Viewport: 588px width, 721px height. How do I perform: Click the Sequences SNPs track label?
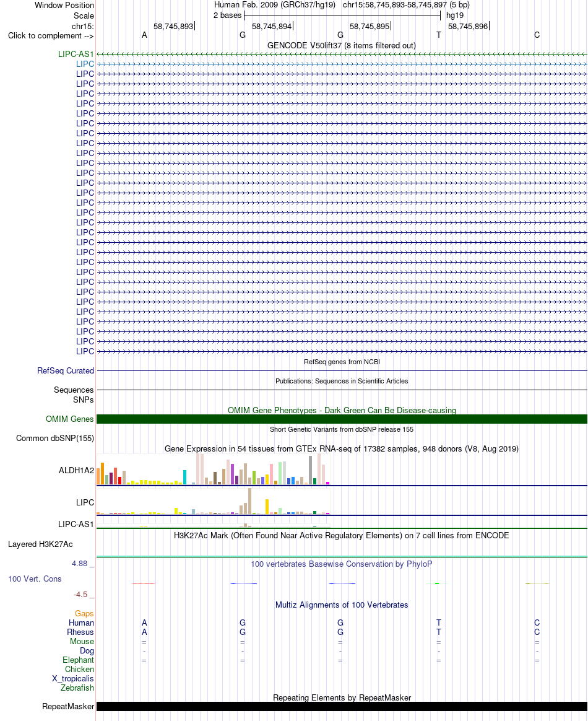pos(74,395)
